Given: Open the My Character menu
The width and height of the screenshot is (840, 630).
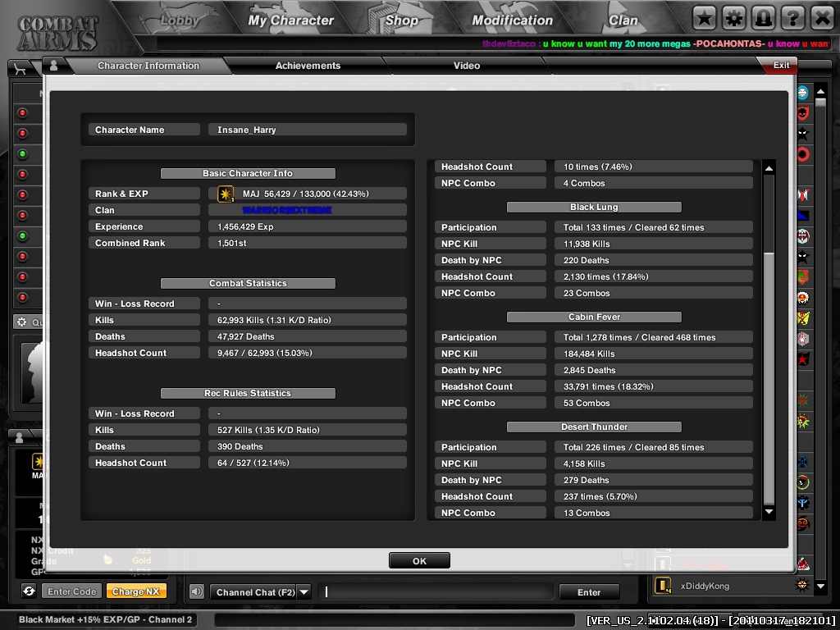Looking at the screenshot, I should point(291,21).
